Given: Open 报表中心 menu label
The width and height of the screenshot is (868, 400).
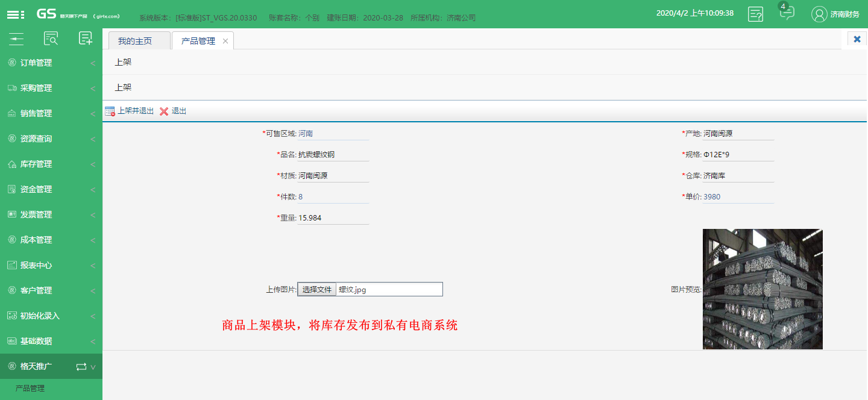Looking at the screenshot, I should [x=36, y=265].
